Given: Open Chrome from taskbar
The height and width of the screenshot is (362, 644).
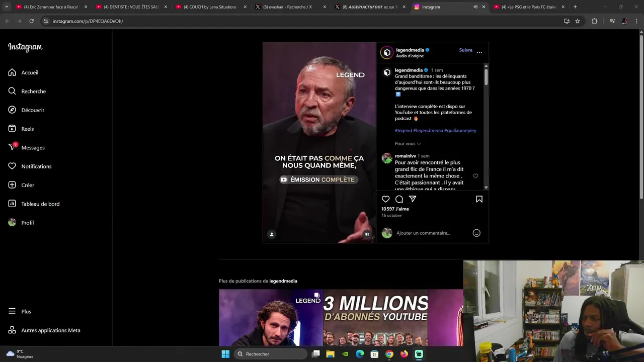Looking at the screenshot, I should click(x=389, y=354).
